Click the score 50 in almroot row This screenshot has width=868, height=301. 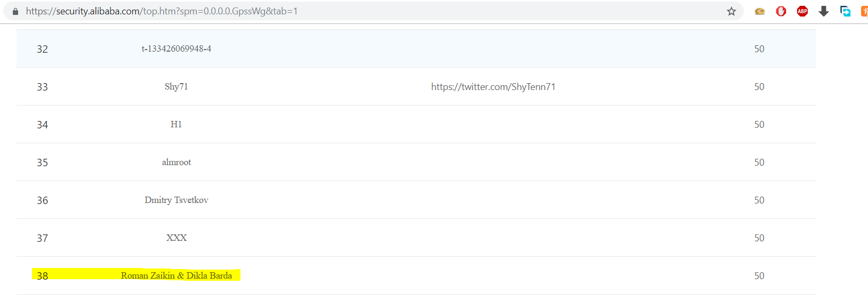point(759,162)
